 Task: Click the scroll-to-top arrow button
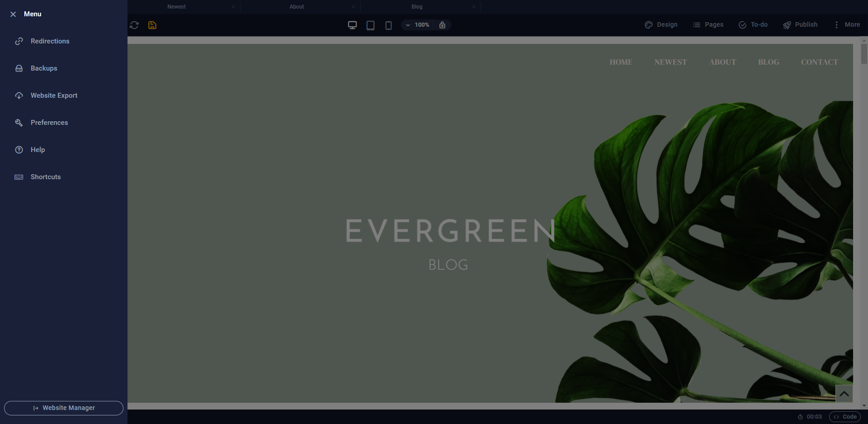pyautogui.click(x=844, y=394)
